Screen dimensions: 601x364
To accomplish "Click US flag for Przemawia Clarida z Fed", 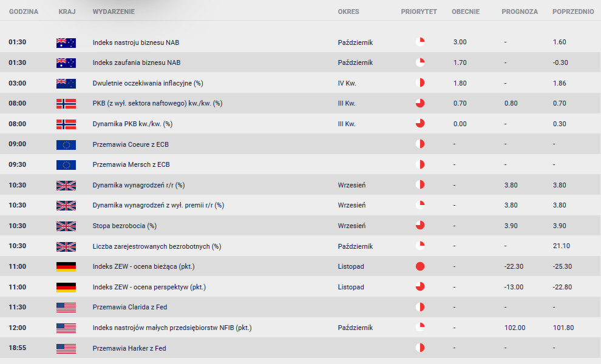I will (66, 308).
